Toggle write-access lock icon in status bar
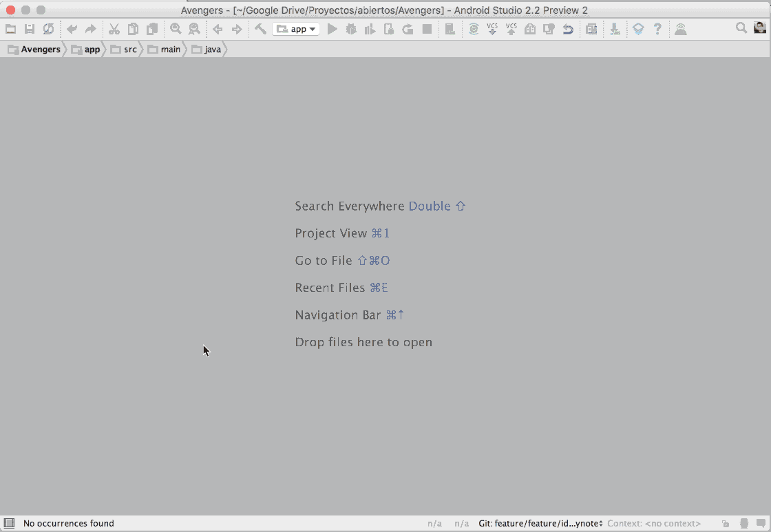 [x=724, y=524]
